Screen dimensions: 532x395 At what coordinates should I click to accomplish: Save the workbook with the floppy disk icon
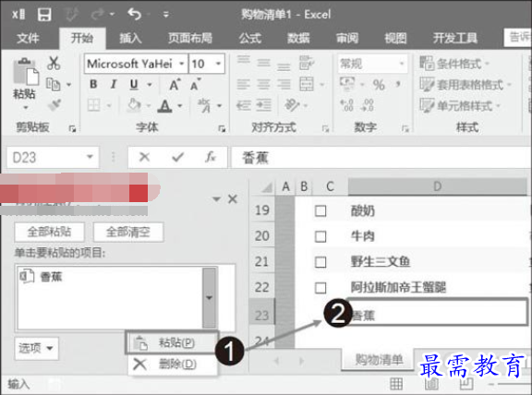[x=44, y=15]
